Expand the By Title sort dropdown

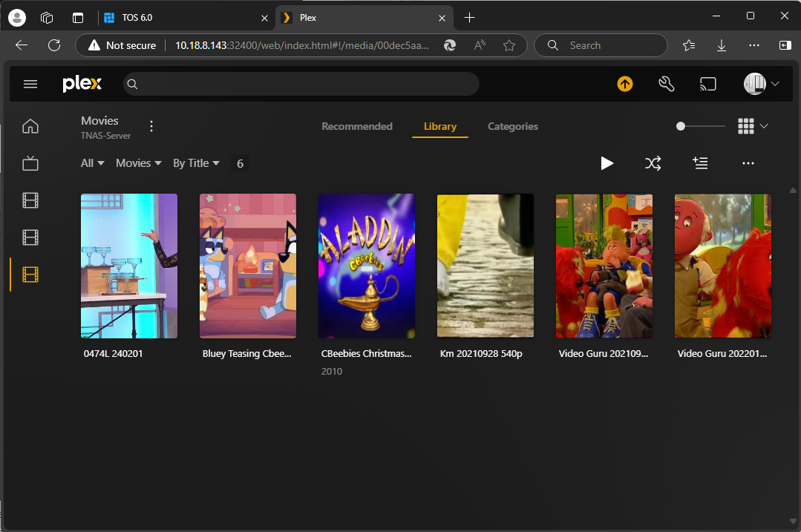click(x=196, y=163)
